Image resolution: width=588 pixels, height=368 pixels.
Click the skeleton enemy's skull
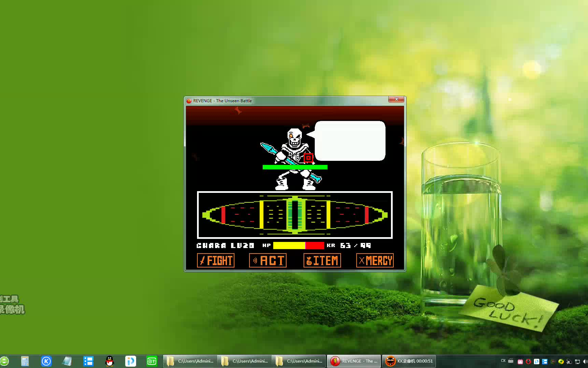point(294,137)
